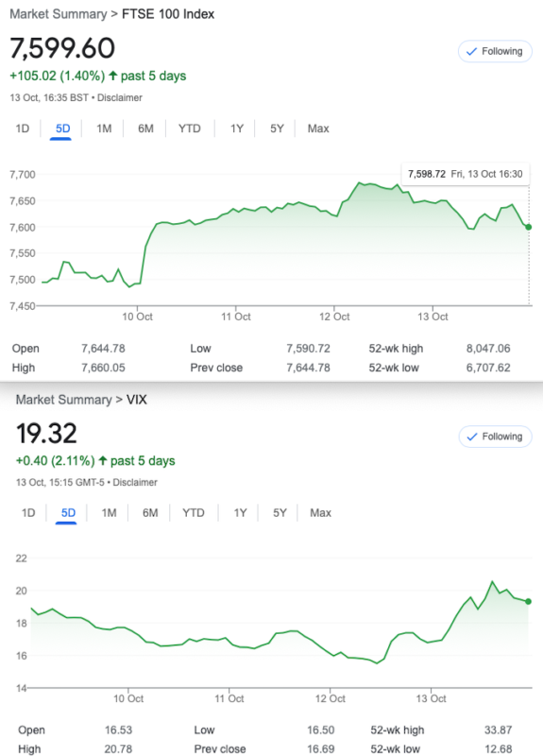Click the VIX value 19.32
This screenshot has width=543, height=756.
pyautogui.click(x=46, y=433)
